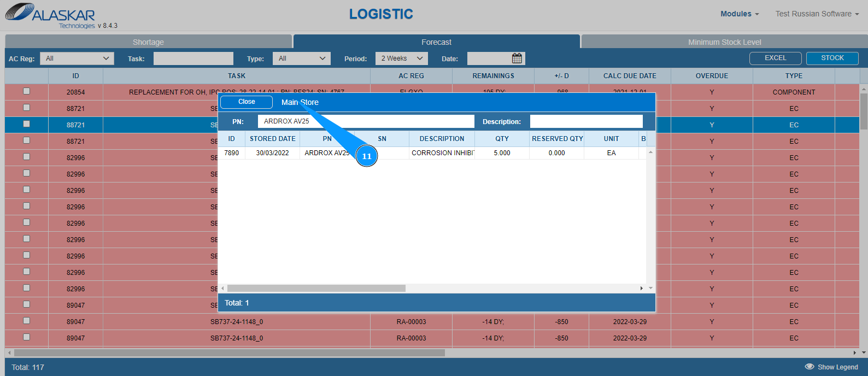Click the AC REG column header
The image size is (868, 376).
[x=411, y=76]
